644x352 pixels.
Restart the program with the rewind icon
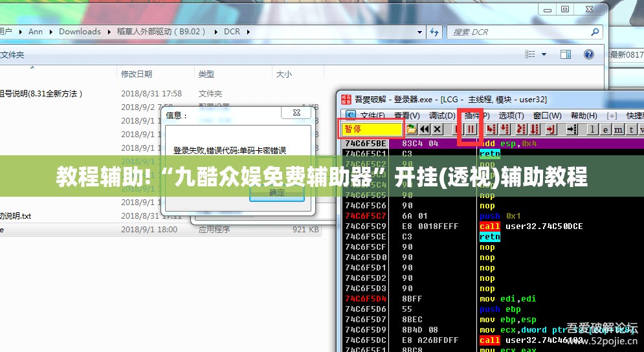[425, 129]
